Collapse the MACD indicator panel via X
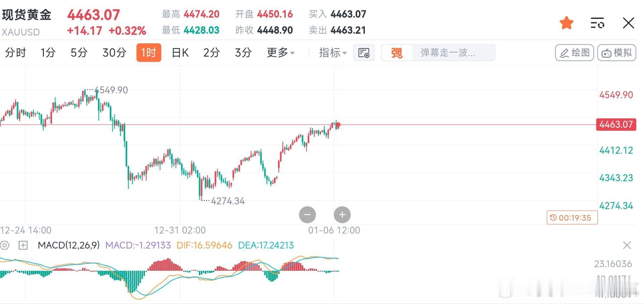The height and width of the screenshot is (304, 644). click(627, 245)
